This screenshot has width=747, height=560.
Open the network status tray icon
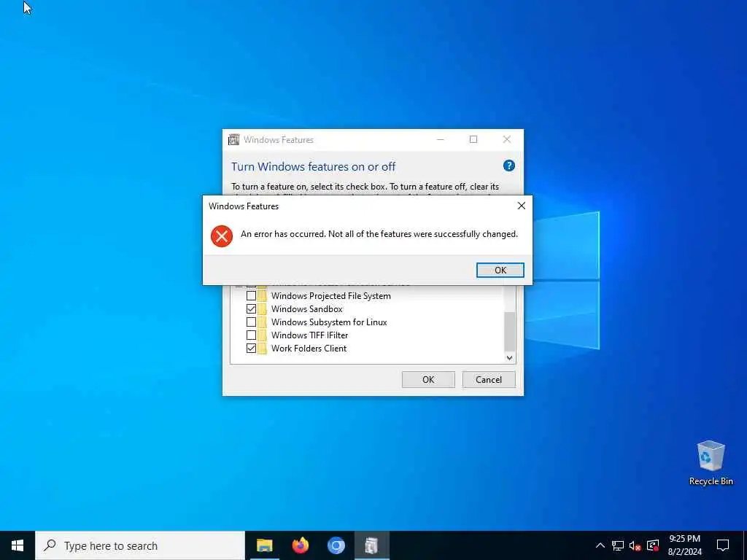618,545
